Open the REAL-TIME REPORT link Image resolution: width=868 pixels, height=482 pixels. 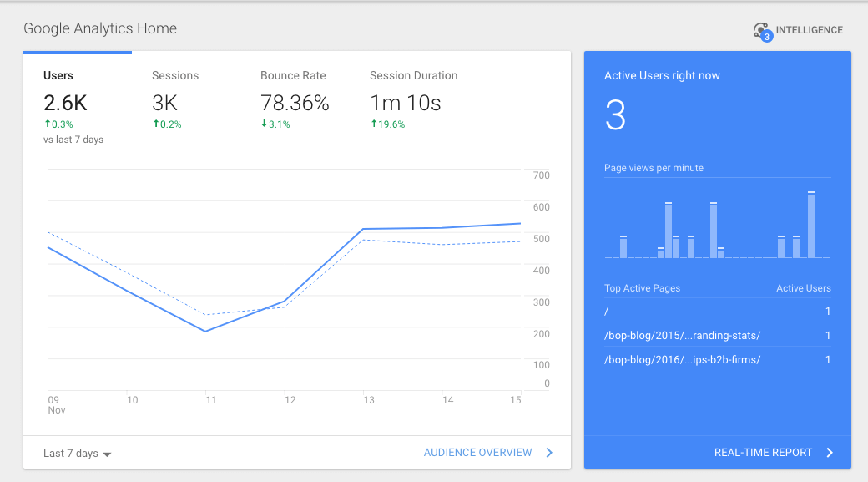pos(763,453)
